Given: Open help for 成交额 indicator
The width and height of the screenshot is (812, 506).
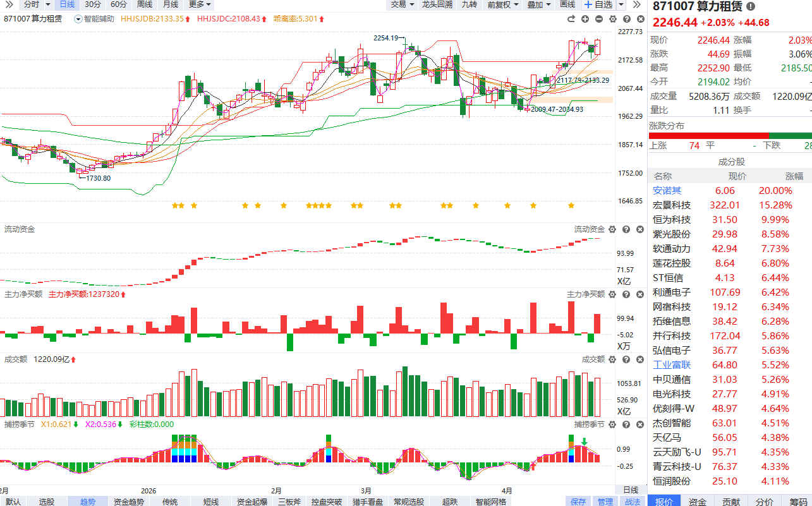Looking at the screenshot, I should point(626,359).
